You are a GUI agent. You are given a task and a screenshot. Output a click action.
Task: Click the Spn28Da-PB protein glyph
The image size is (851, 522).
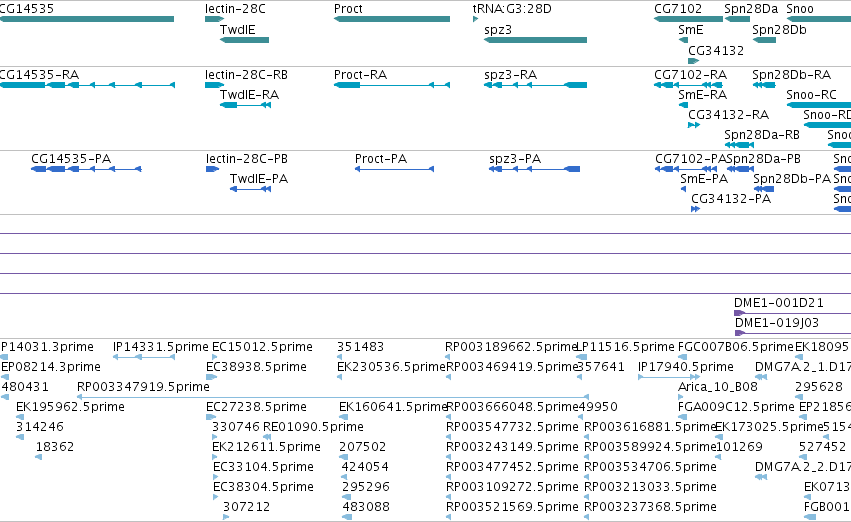[x=740, y=169]
